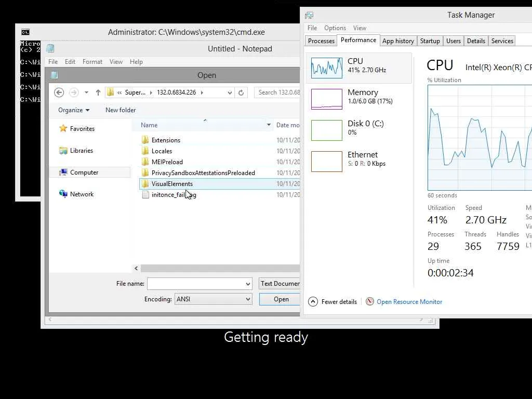
Task: Click the Task Manager title bar icon
Action: (x=309, y=15)
